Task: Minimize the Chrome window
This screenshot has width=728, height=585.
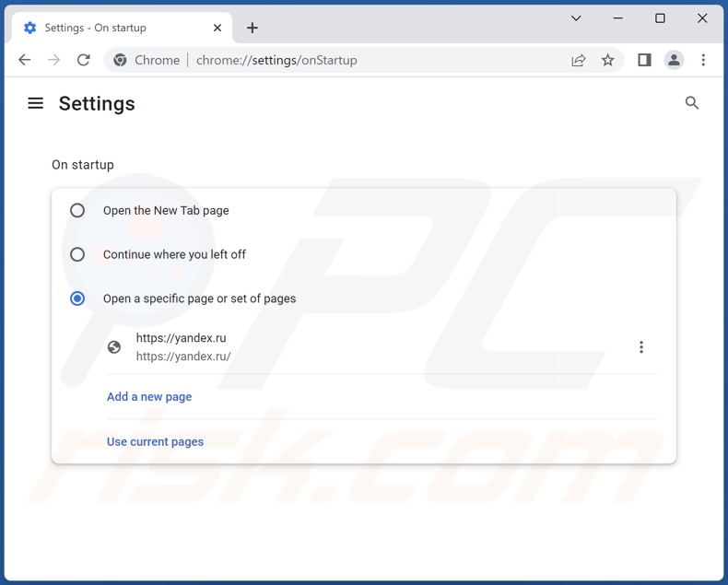Action: 618,18
